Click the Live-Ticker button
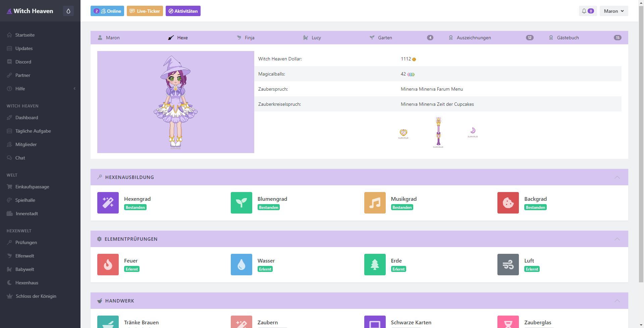 tap(145, 11)
